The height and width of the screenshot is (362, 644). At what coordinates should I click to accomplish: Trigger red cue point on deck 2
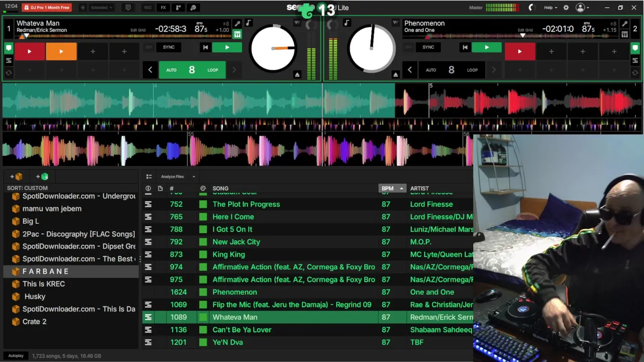tap(520, 51)
